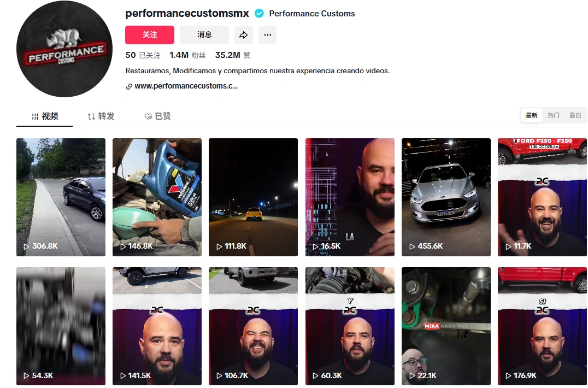Image resolution: width=588 pixels, height=388 pixels.
Task: Click the play icon on 455.6K video
Action: (411, 246)
